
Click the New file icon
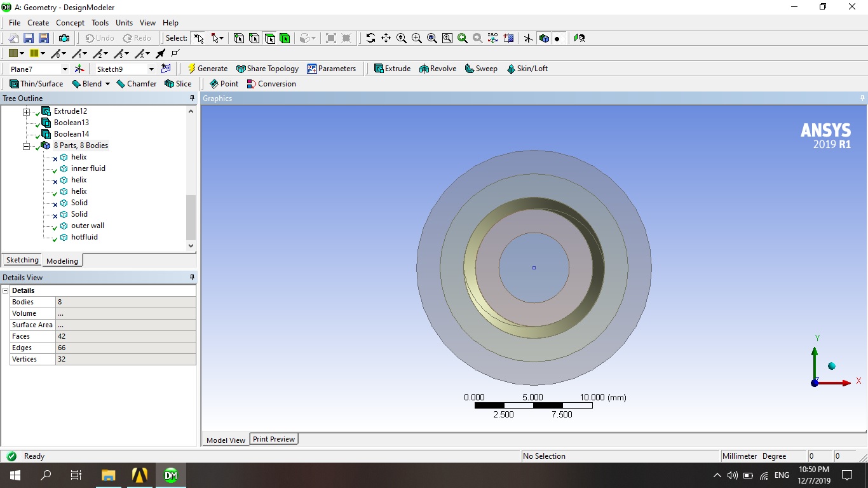13,38
